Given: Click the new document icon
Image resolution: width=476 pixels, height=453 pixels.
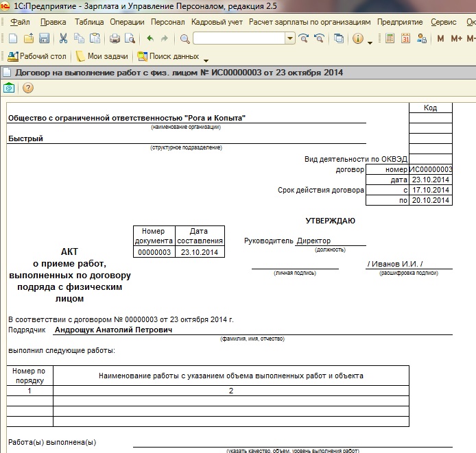Looking at the screenshot, I should (x=12, y=38).
